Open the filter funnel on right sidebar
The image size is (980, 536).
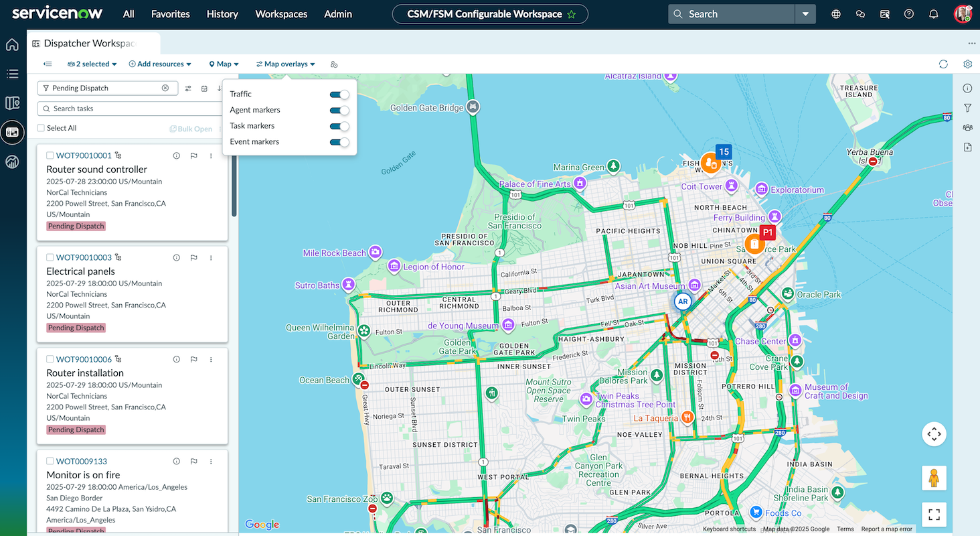coord(967,108)
